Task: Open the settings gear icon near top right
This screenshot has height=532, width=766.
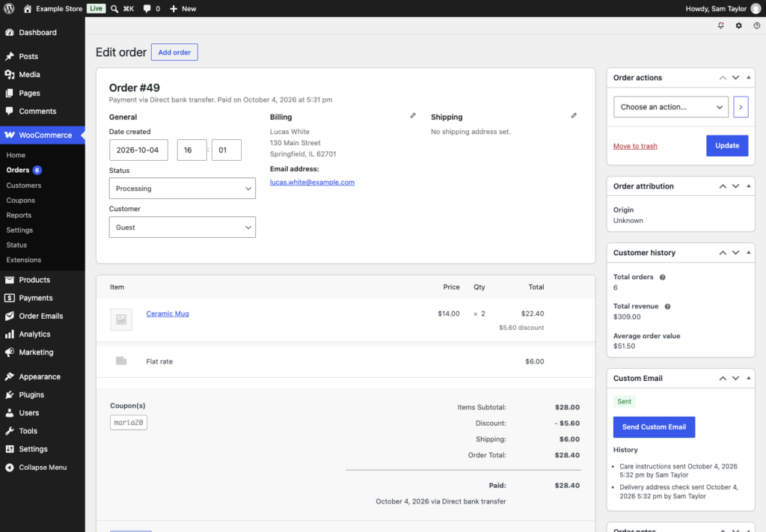Action: click(x=738, y=25)
